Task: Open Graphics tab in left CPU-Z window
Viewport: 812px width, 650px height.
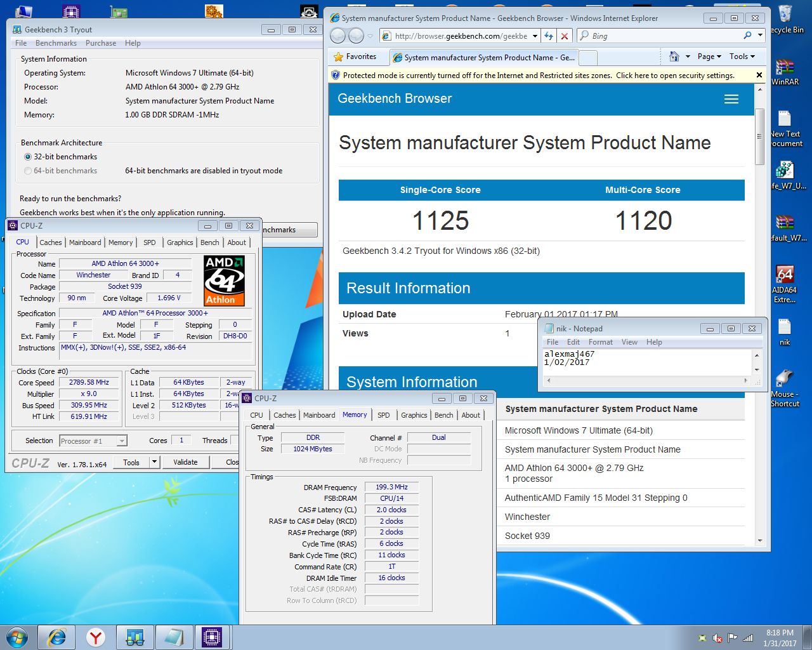Action: [180, 242]
